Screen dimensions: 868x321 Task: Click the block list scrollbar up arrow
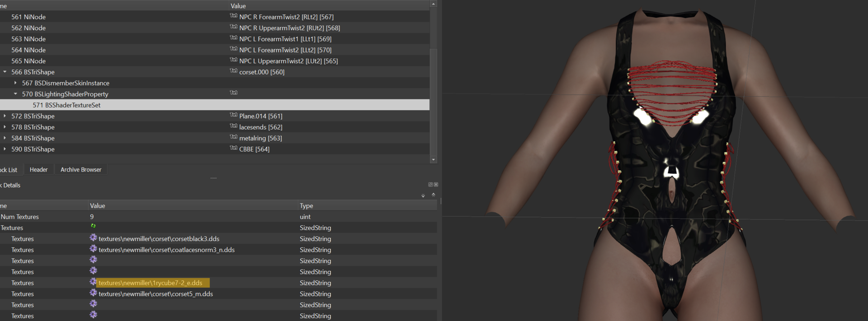click(434, 4)
